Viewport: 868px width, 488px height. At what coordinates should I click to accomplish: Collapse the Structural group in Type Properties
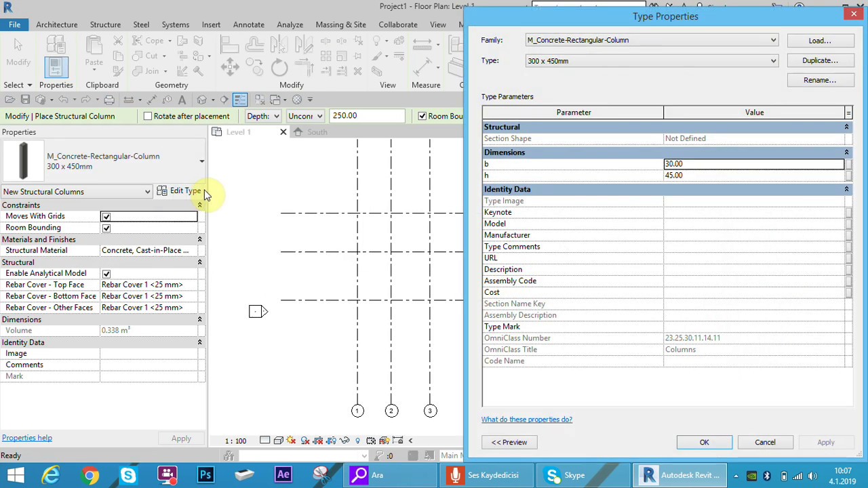tap(846, 127)
